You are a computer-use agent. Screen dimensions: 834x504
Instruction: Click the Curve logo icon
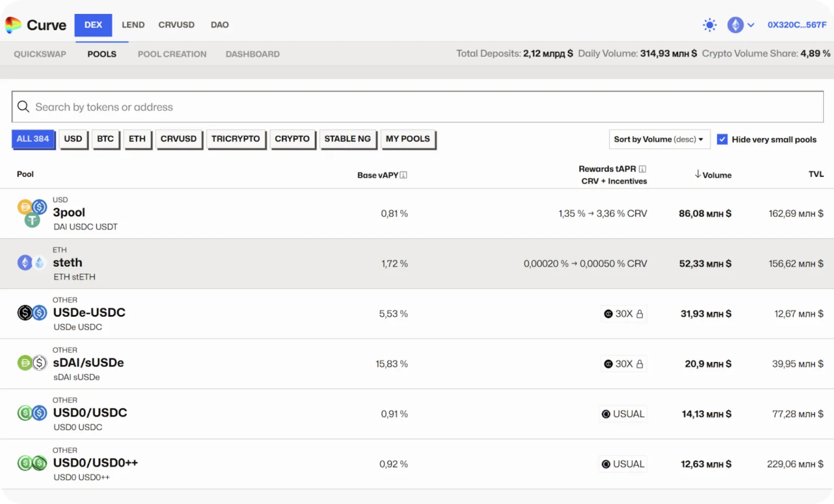[x=13, y=24]
